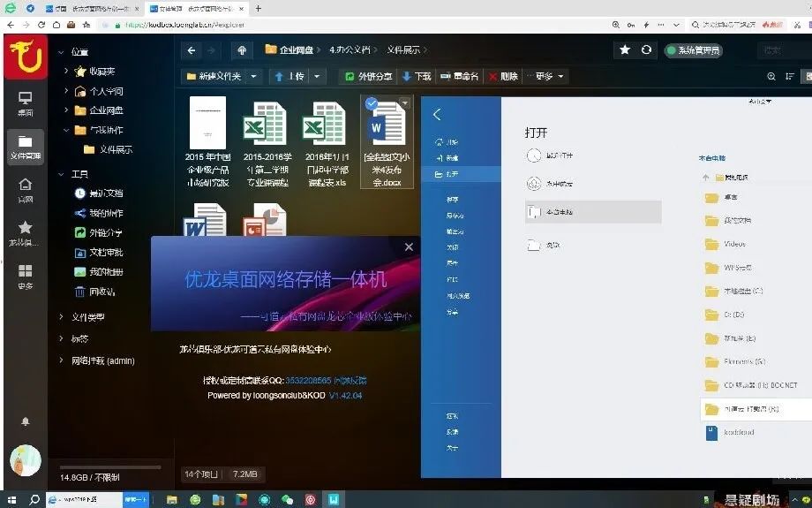Close the 优龙桌面网络存储一体机 popup
This screenshot has width=812, height=508.
point(409,246)
